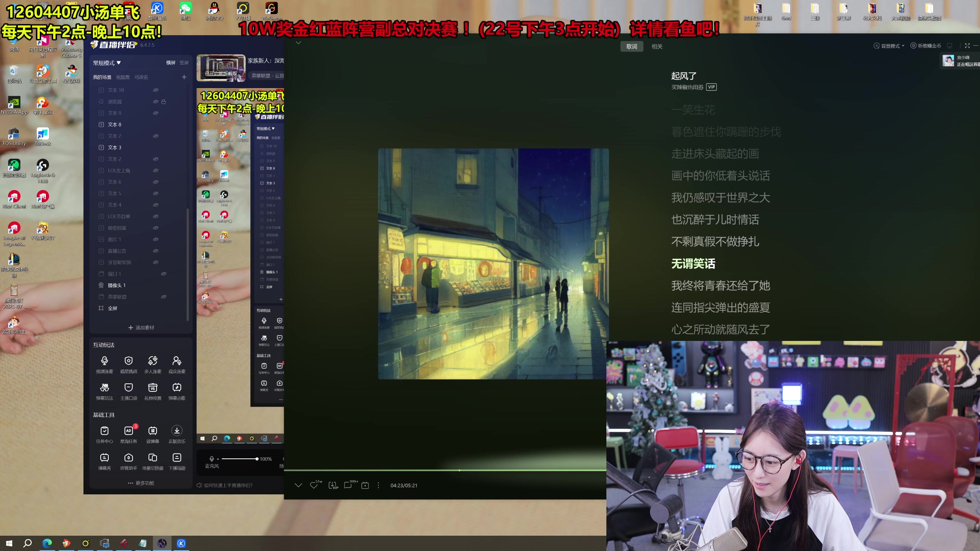The width and height of the screenshot is (980, 551).
Task: Open the 背景模式 background mode dropdown
Action: tap(889, 46)
